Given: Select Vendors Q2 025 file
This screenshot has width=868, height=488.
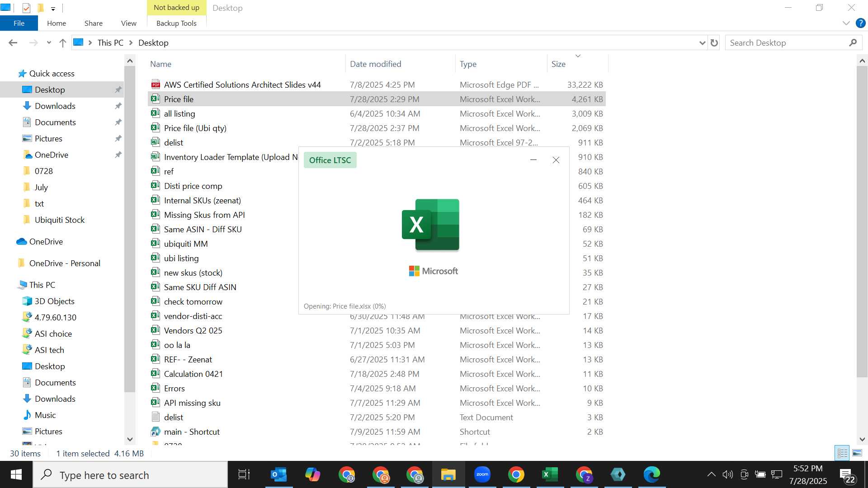Looking at the screenshot, I should coord(193,330).
